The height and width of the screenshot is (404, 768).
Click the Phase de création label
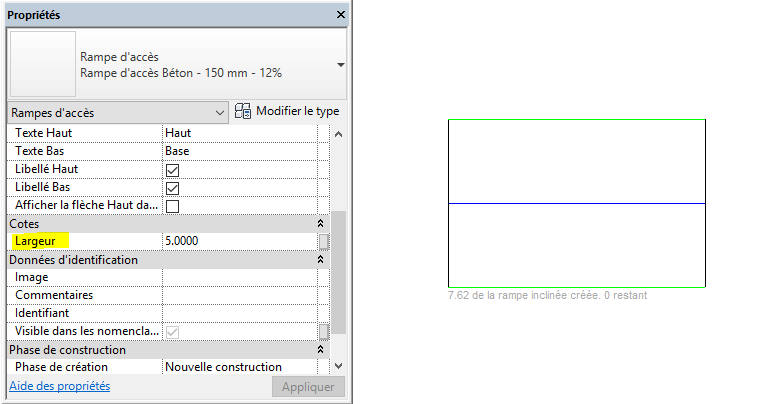coord(61,367)
